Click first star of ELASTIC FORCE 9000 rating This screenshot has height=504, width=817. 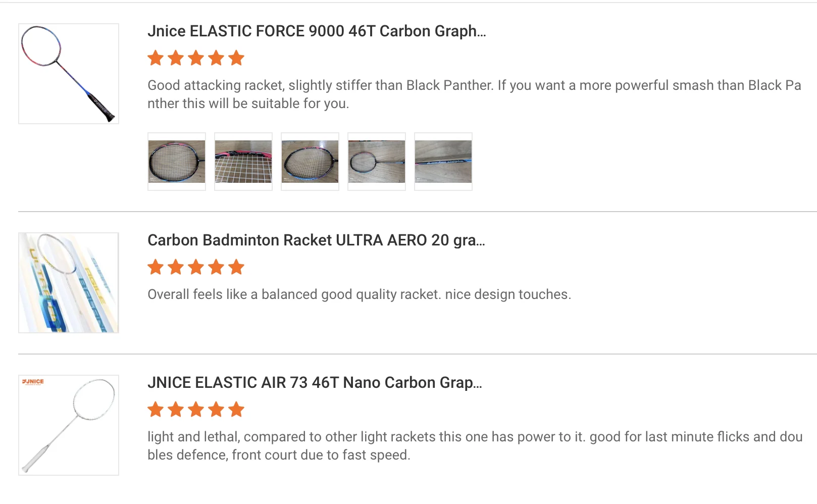[x=156, y=58]
